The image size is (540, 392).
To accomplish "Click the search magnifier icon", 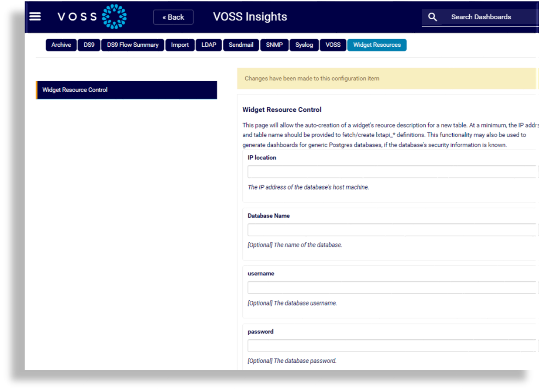I will (432, 17).
